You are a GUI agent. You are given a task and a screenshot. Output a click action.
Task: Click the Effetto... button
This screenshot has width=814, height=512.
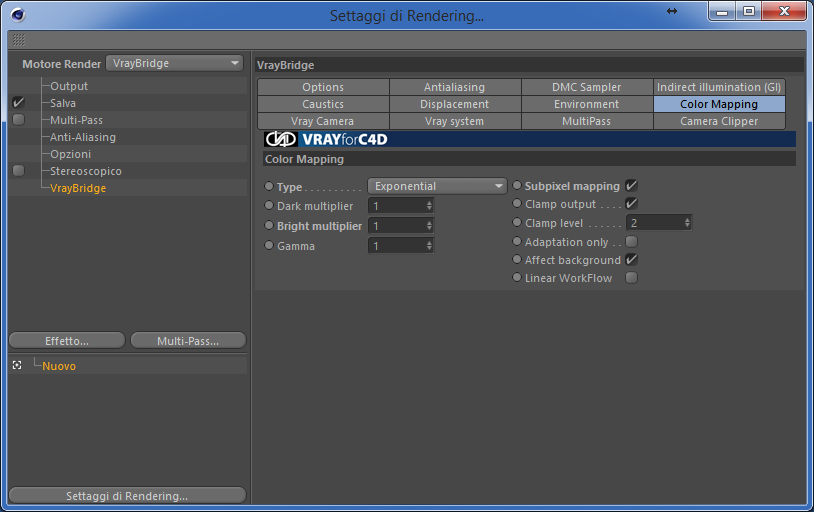point(67,341)
